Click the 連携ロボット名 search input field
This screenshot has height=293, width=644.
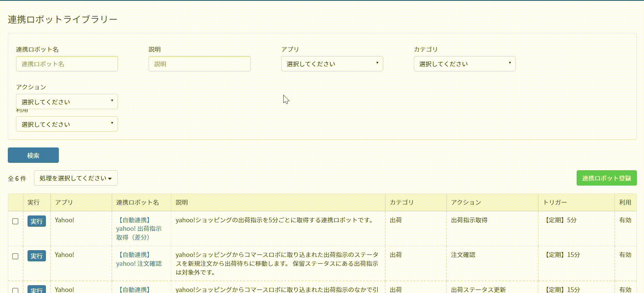(x=67, y=64)
